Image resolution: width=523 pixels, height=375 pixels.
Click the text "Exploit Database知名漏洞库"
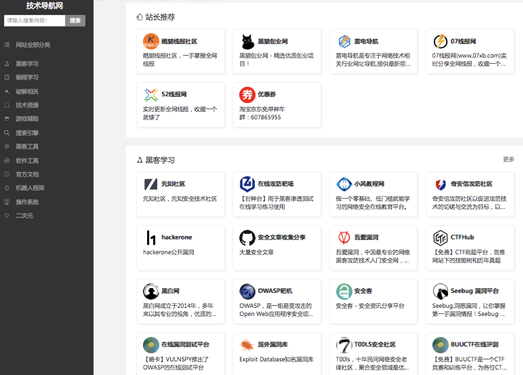point(276,359)
